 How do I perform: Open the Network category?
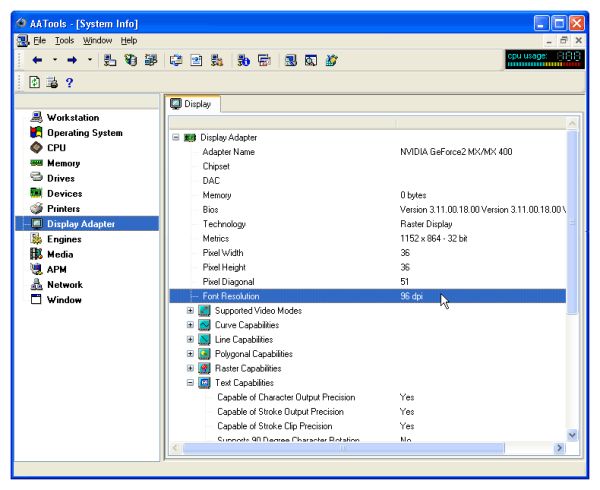pos(65,284)
